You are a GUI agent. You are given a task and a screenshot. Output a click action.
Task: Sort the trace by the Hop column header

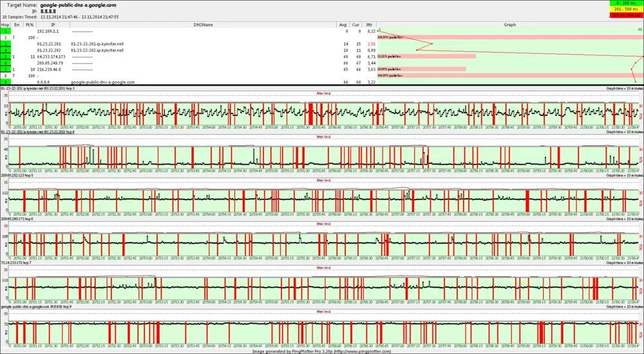tap(5, 24)
